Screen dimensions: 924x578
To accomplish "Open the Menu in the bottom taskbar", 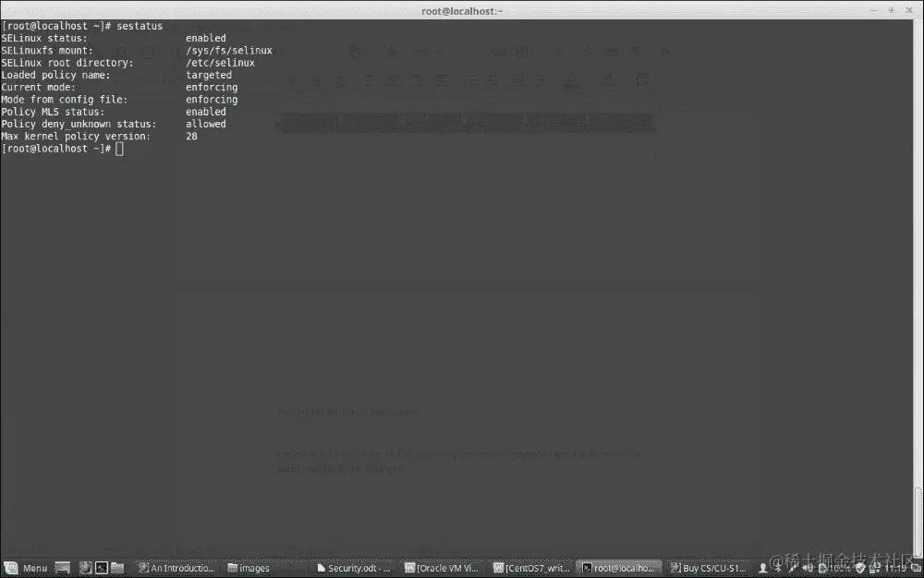I will 28,568.
